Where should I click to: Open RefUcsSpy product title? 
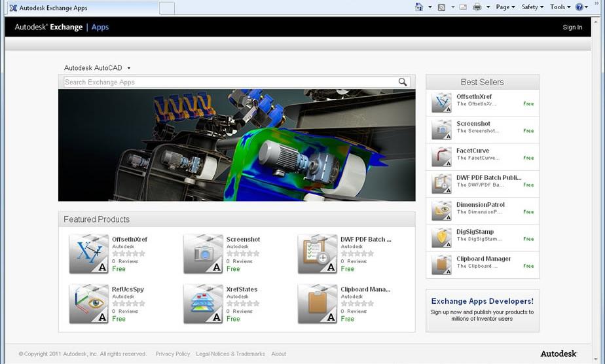128,289
